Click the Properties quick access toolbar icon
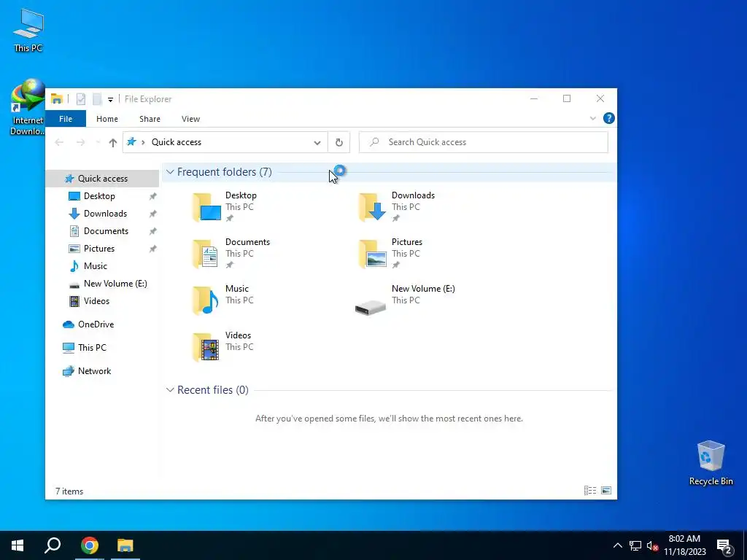This screenshot has width=747, height=560. (80, 99)
